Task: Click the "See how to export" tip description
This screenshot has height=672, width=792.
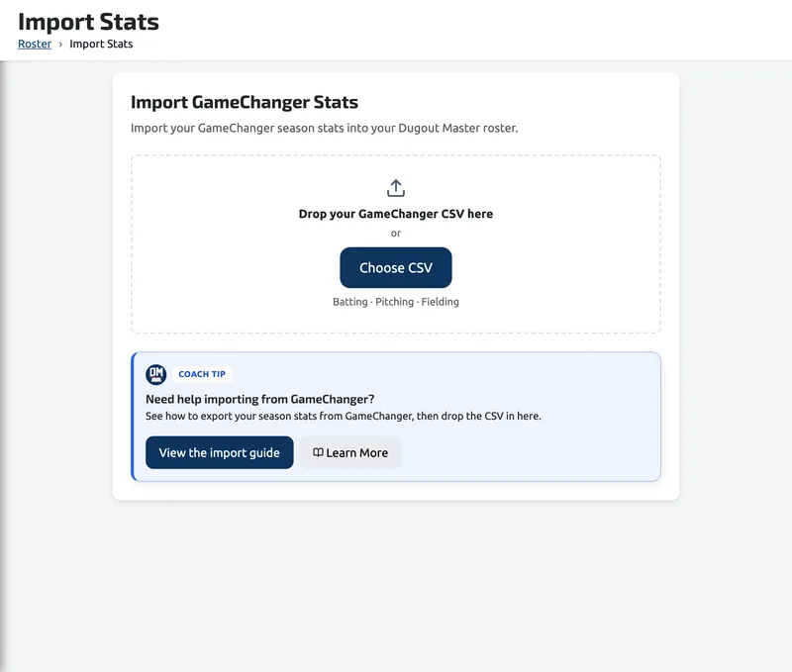Action: 344,416
